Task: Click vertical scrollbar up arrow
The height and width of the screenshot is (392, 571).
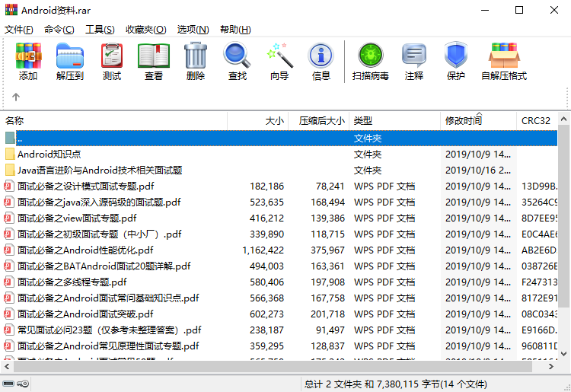Action: (563, 119)
